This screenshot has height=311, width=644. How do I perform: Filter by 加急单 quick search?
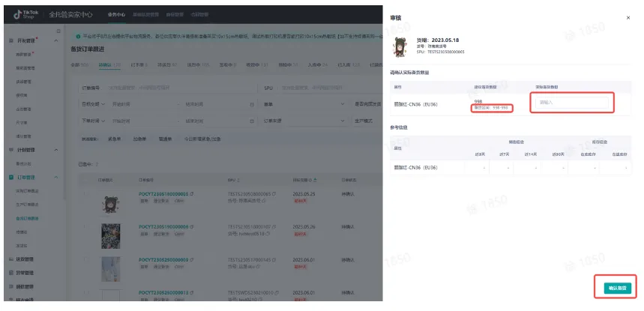(139, 139)
